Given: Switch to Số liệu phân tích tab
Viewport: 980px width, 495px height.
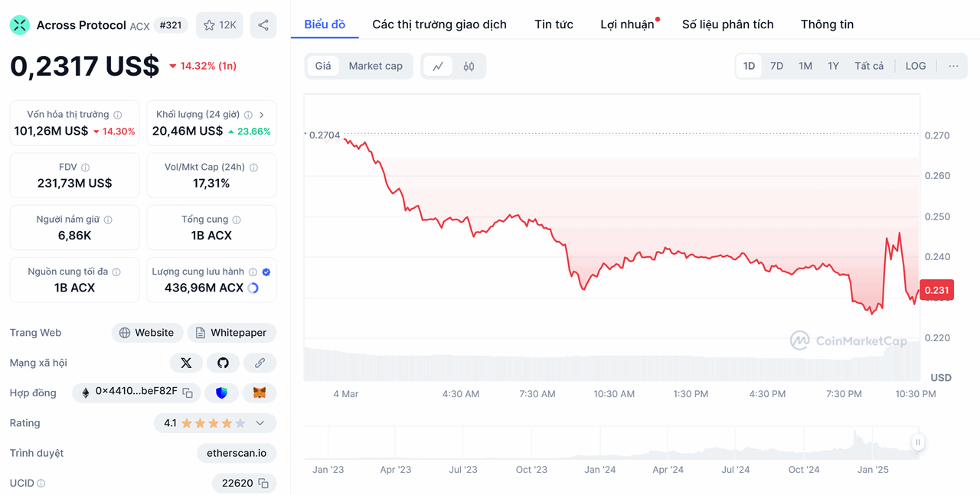Looking at the screenshot, I should tap(728, 24).
